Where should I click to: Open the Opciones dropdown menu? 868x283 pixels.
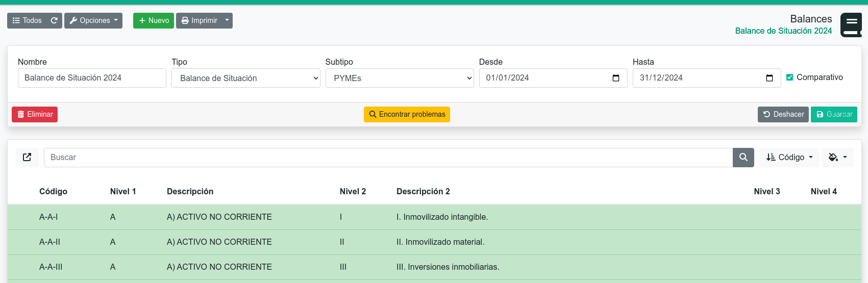click(93, 20)
